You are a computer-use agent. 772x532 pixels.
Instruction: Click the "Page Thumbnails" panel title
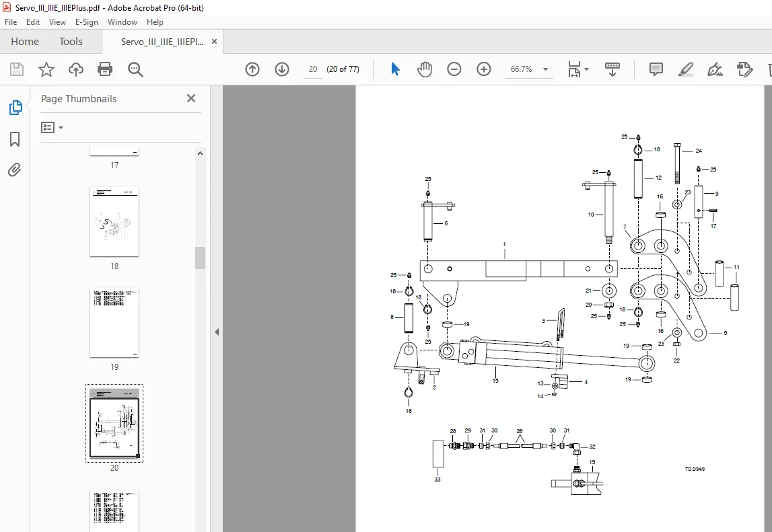[x=79, y=98]
